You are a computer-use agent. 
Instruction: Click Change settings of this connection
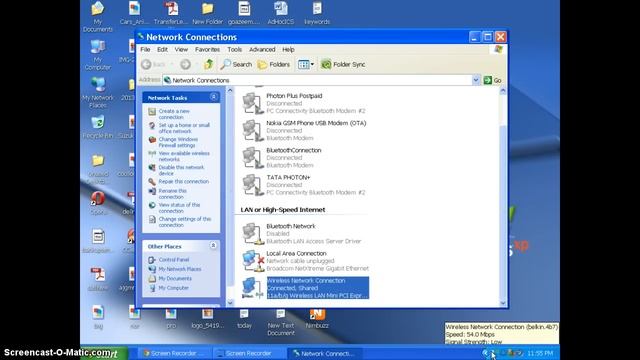coord(185,222)
